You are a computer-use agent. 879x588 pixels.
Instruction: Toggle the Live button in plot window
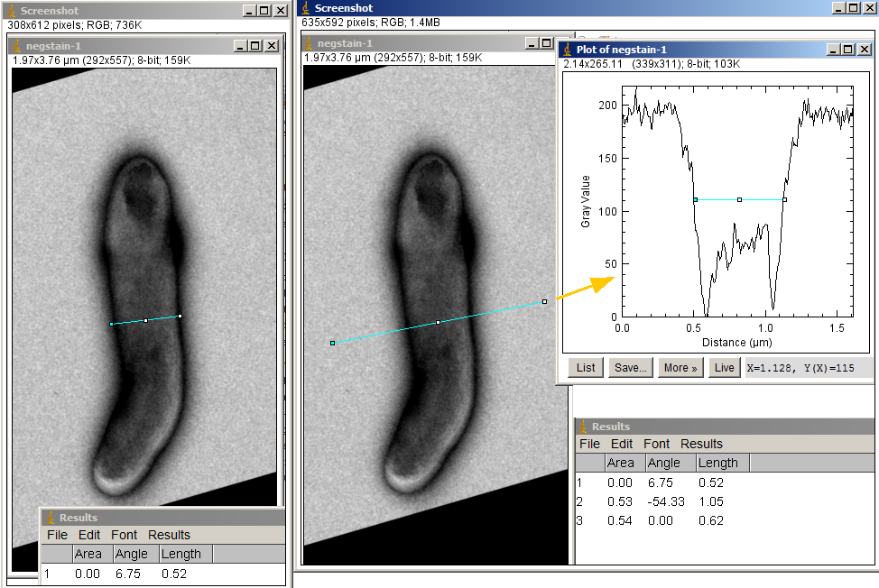click(724, 367)
